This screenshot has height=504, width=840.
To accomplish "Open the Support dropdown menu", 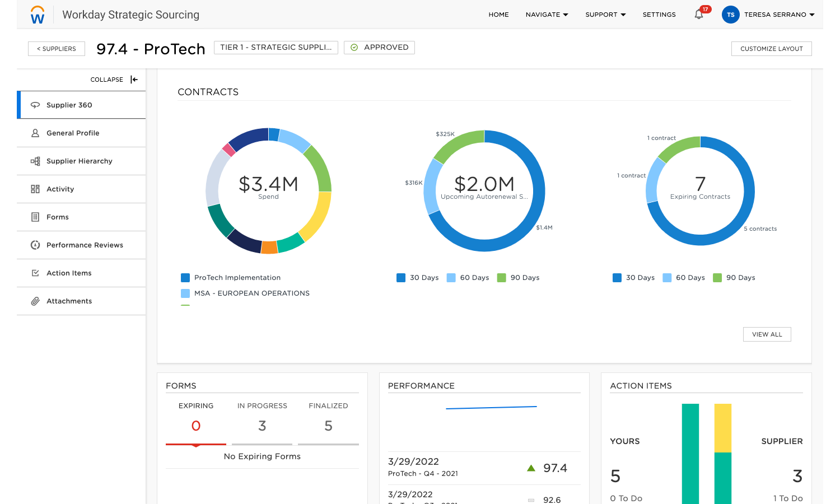I will (x=605, y=15).
